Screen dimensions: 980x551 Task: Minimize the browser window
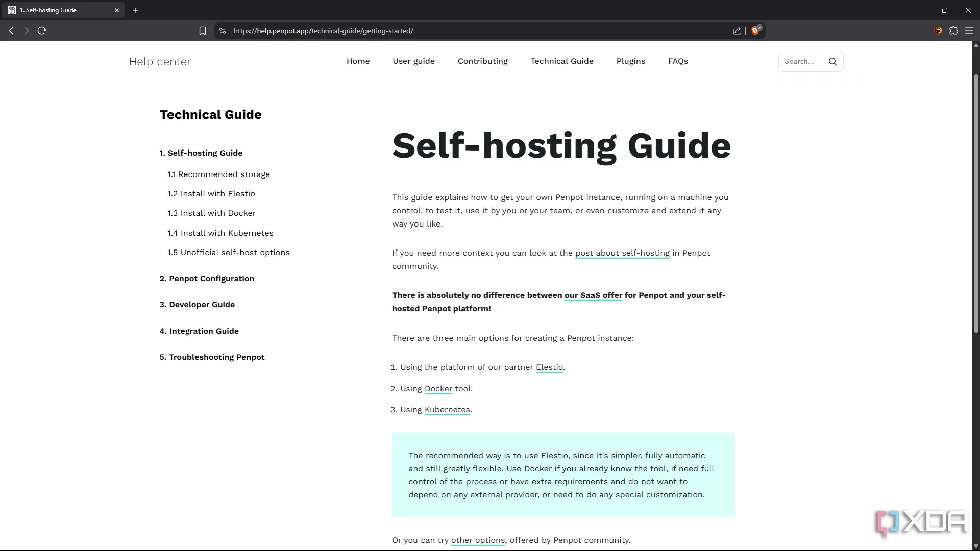click(x=921, y=10)
